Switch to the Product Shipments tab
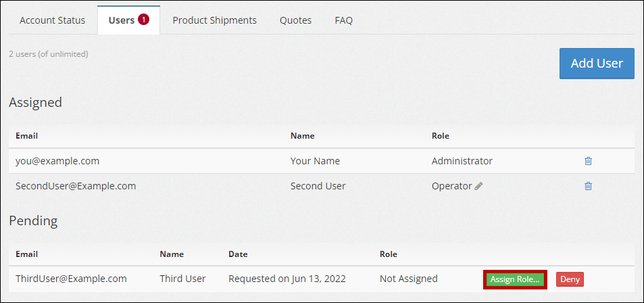This screenshot has height=303, width=644. [x=214, y=20]
